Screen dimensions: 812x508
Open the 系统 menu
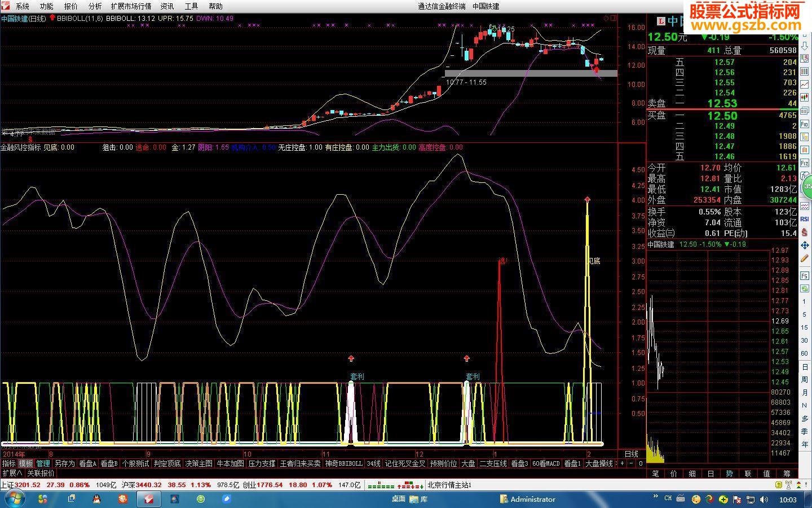click(23, 6)
